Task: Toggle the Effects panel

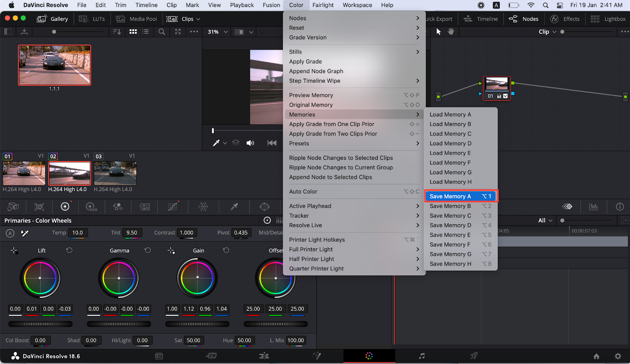Action: pos(565,19)
